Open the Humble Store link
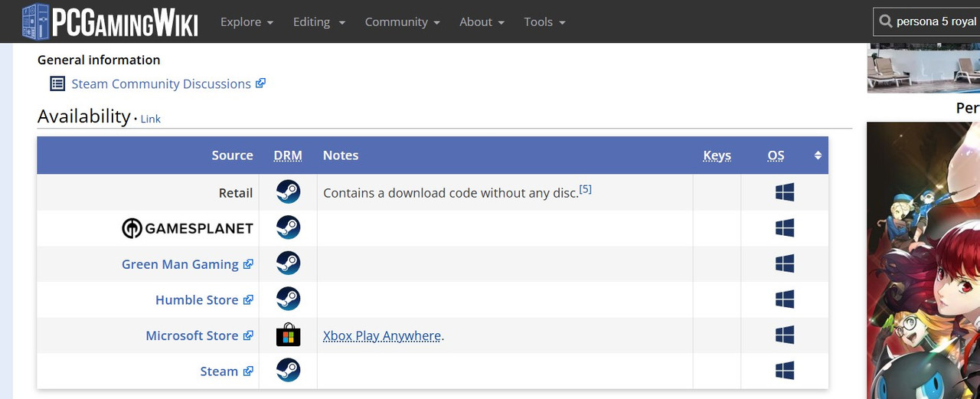This screenshot has width=980, height=399. tap(197, 299)
